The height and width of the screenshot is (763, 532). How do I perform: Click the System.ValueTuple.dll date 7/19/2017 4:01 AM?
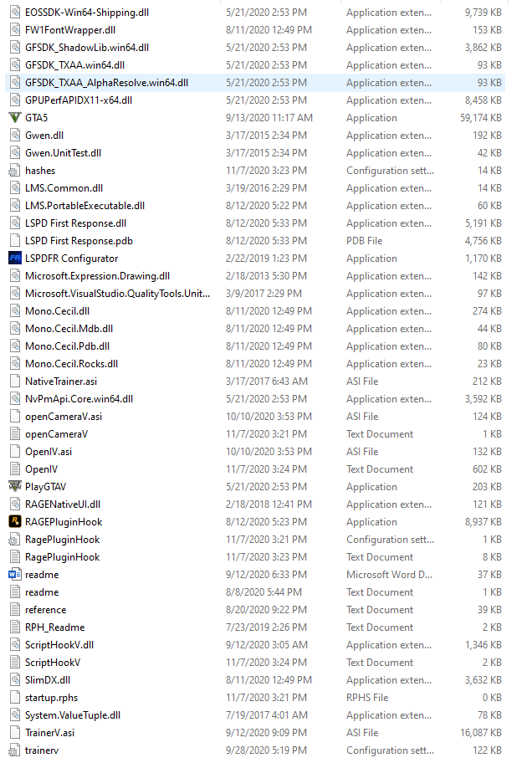(x=267, y=715)
